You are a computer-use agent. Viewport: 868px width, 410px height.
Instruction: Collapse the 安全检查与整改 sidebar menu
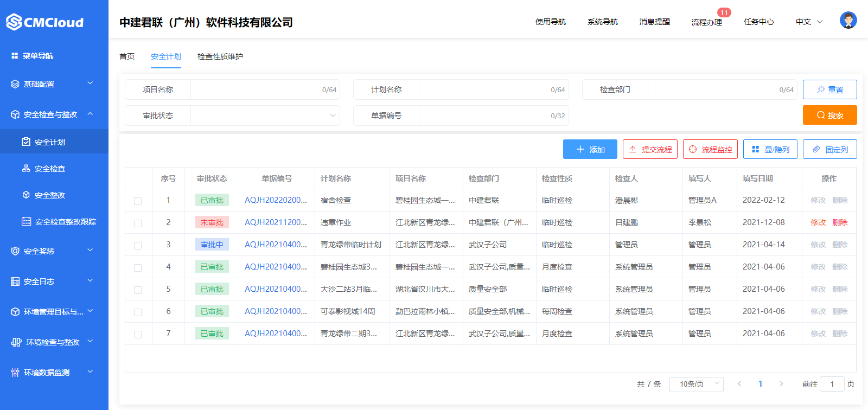90,113
